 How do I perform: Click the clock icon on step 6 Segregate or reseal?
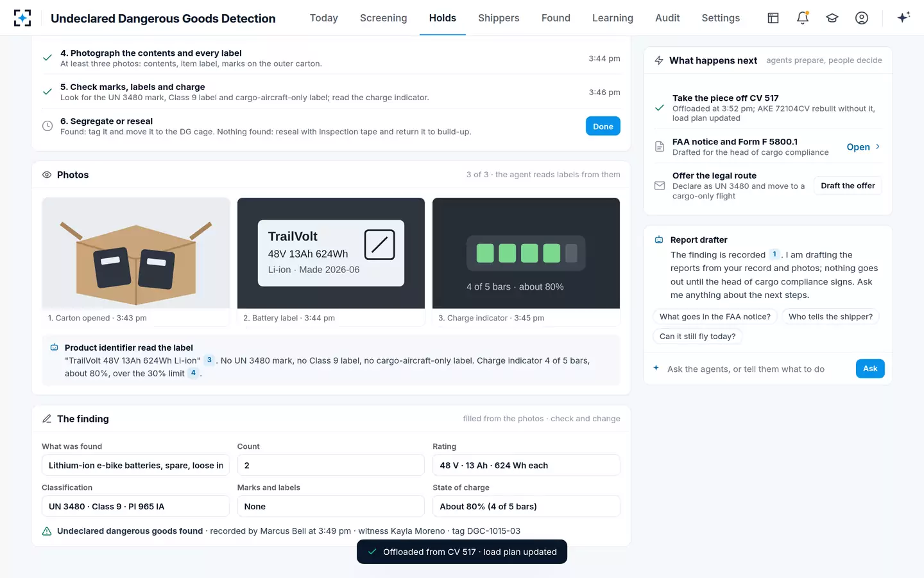[x=47, y=126]
